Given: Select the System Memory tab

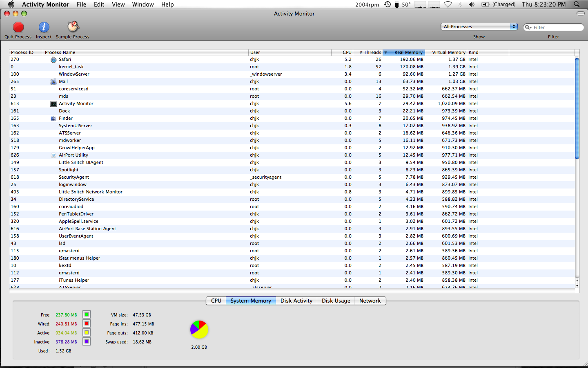Looking at the screenshot, I should tap(251, 301).
